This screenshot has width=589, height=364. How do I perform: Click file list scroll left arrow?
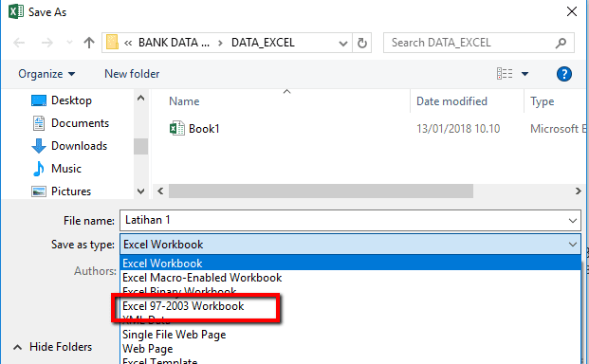[x=160, y=191]
